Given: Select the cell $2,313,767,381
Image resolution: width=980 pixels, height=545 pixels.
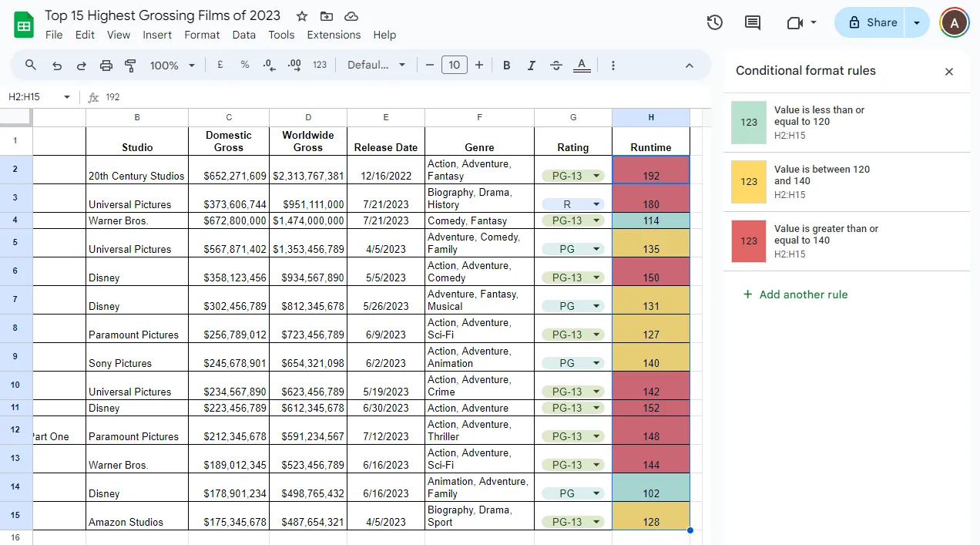Looking at the screenshot, I should pos(308,170).
